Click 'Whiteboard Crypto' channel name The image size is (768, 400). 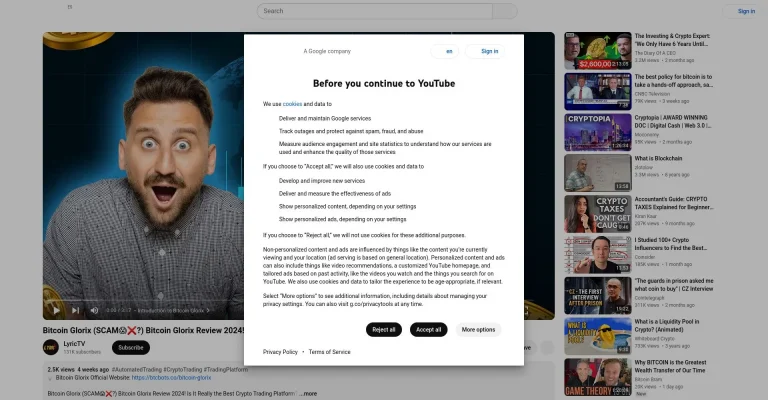point(654,338)
